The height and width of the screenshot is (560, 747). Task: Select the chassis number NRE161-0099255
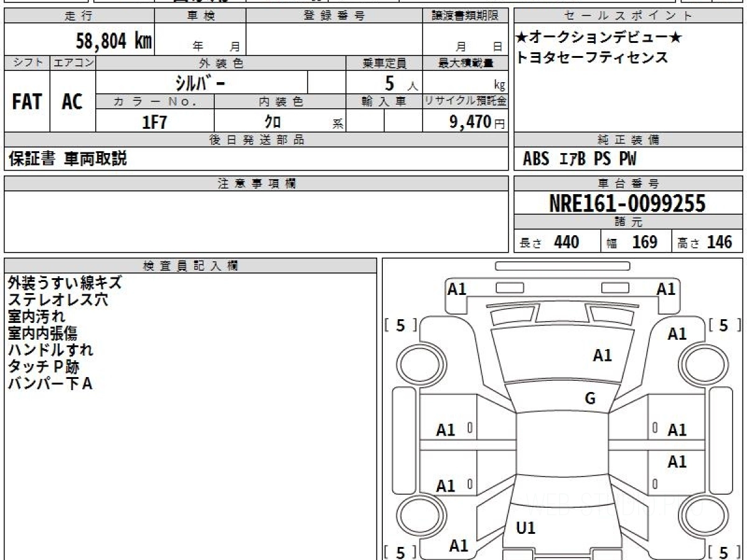point(627,203)
